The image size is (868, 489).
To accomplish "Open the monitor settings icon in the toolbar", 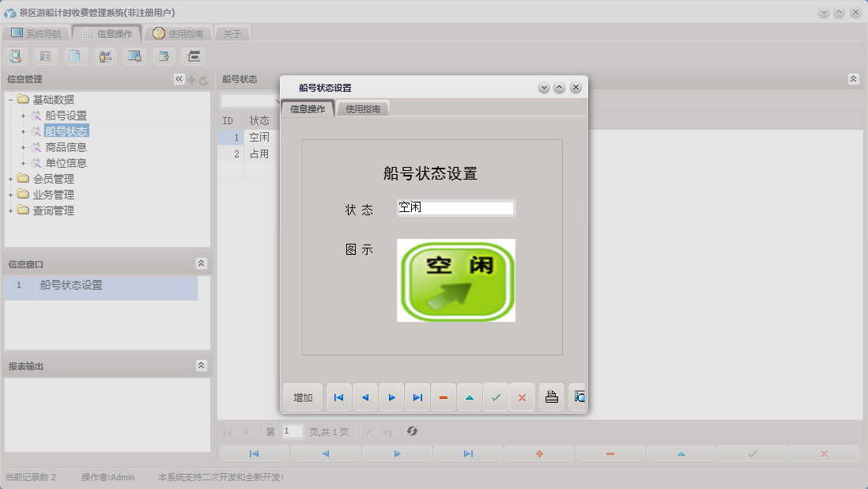I will [134, 55].
